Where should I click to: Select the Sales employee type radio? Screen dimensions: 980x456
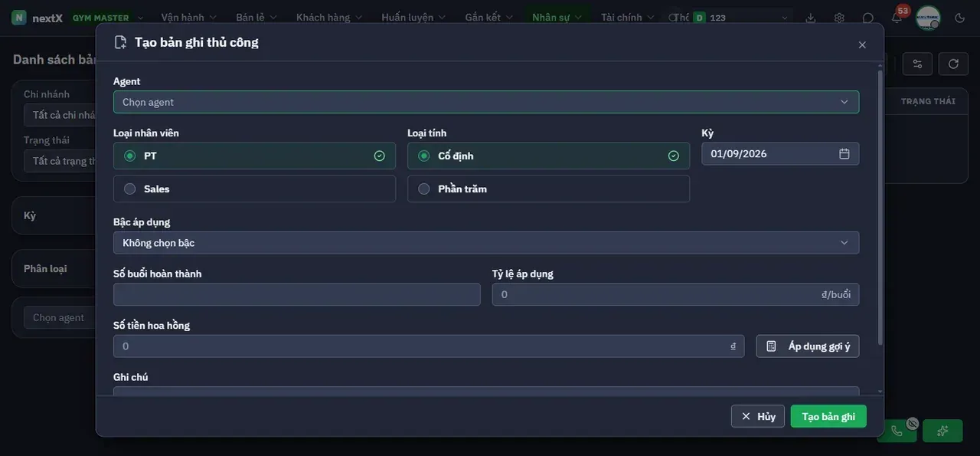pos(254,189)
